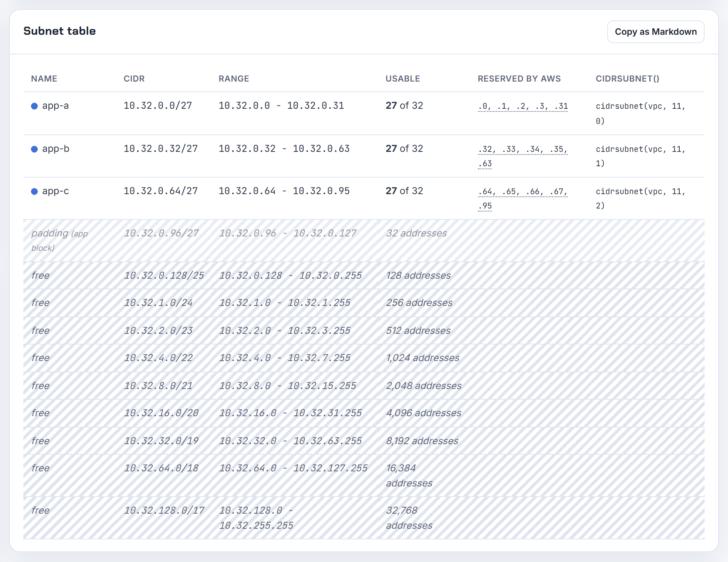Image resolution: width=728 pixels, height=562 pixels.
Task: Click free block 10.32.8.0/21
Action: 159,386
